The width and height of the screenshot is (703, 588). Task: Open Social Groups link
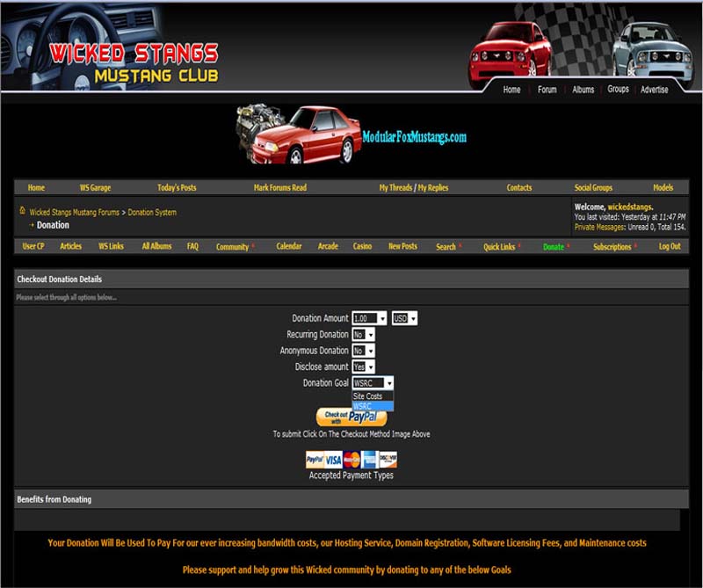[593, 187]
